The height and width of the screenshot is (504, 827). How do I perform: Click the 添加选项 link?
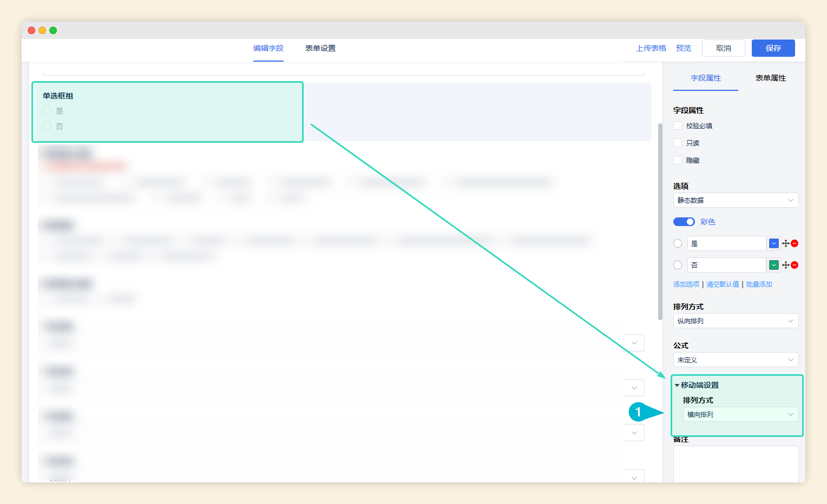[x=686, y=284]
